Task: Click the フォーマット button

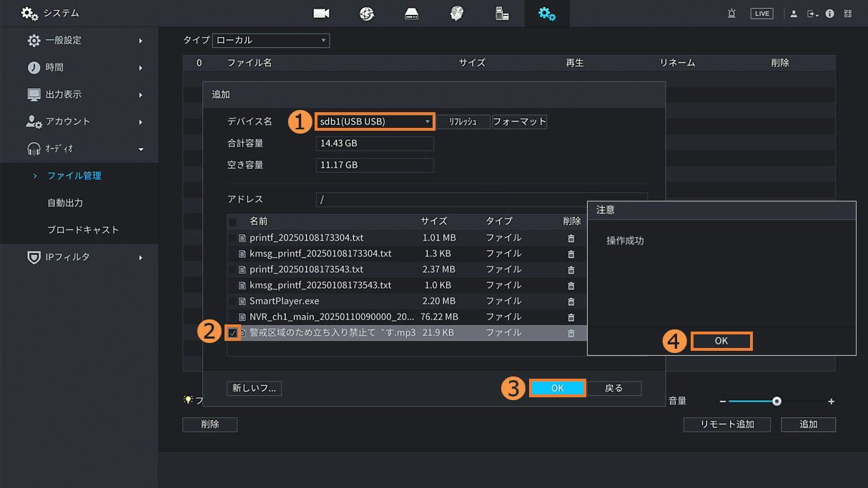Action: pyautogui.click(x=520, y=122)
